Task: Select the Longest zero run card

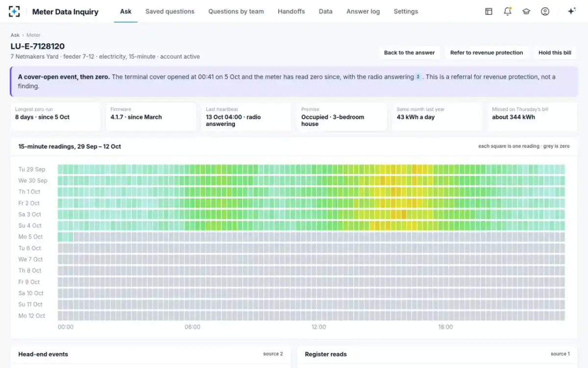Action: pyautogui.click(x=55, y=117)
